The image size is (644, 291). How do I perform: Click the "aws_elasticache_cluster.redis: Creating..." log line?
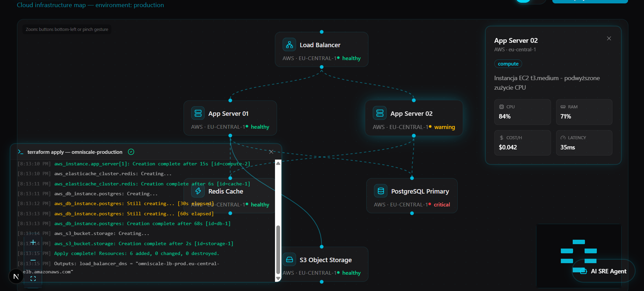[113, 174]
